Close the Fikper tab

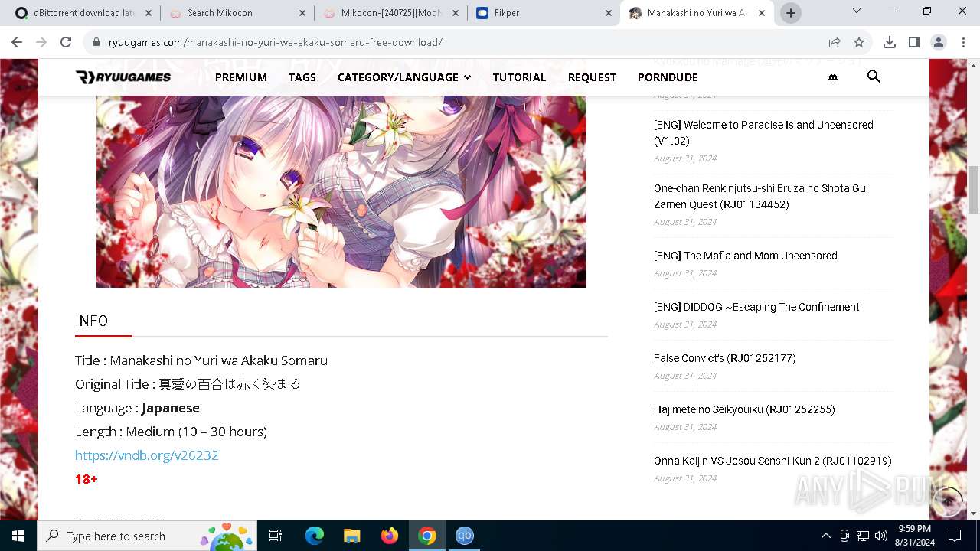pos(609,13)
